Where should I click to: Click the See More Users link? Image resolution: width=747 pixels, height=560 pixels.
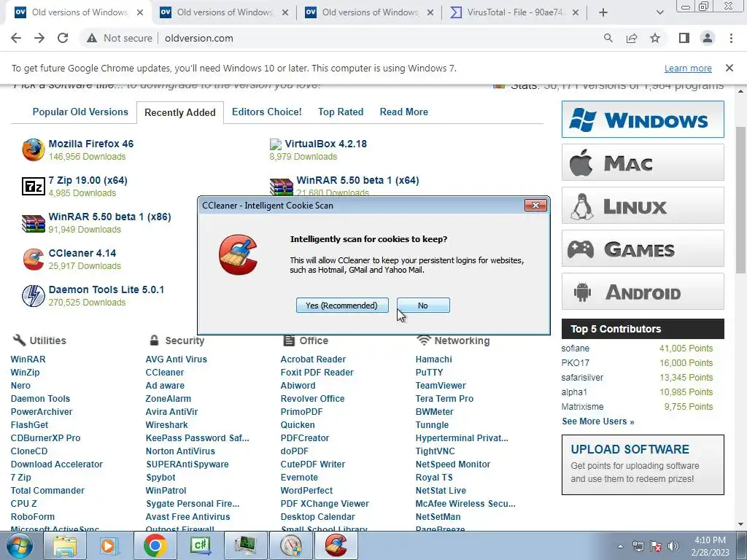tap(598, 421)
